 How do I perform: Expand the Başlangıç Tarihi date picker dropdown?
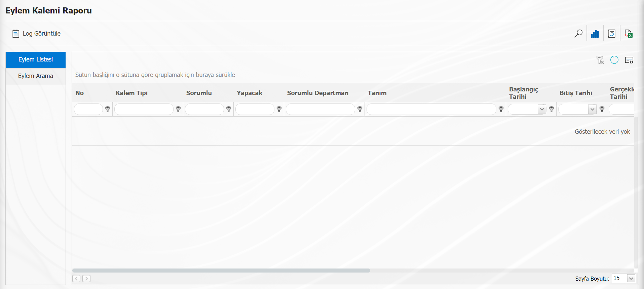coord(542,109)
